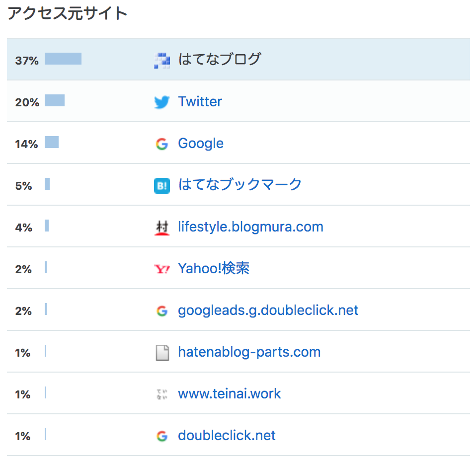Click the 14% bar for Google
The width and height of the screenshot is (476, 463).
52,142
